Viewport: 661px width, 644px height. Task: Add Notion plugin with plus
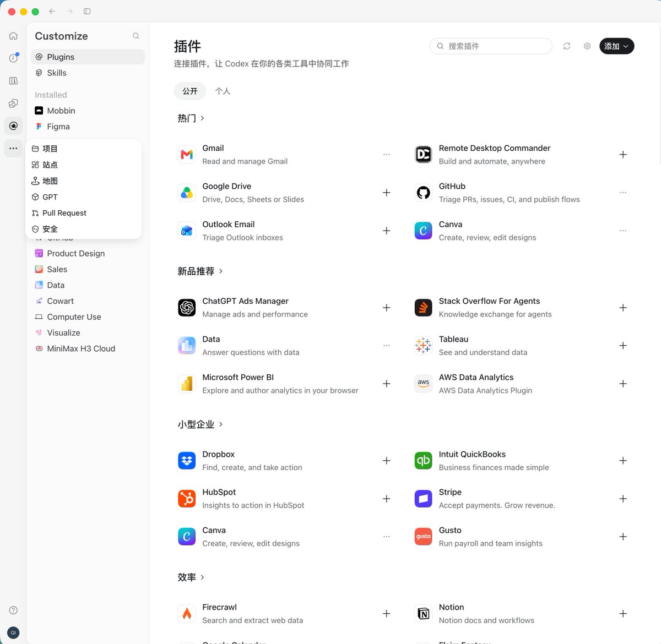click(623, 614)
